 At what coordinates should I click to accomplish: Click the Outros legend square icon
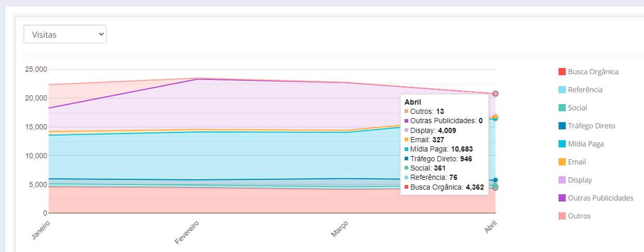tap(562, 216)
